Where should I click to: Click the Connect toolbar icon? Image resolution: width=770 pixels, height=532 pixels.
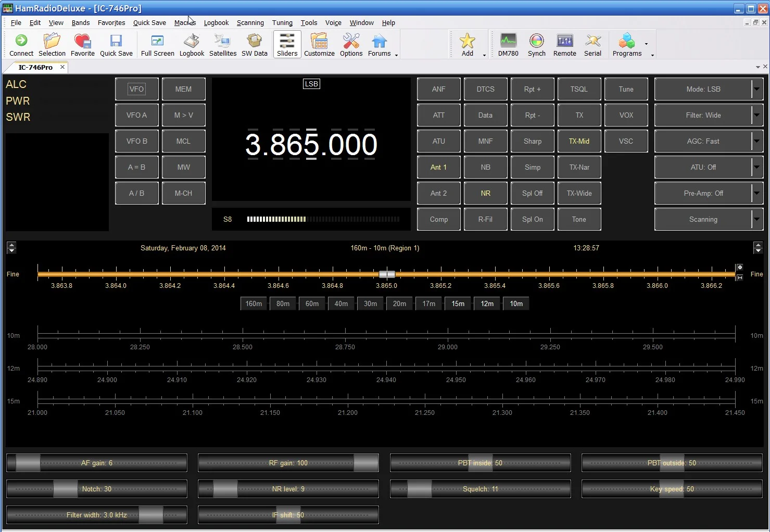coord(21,45)
